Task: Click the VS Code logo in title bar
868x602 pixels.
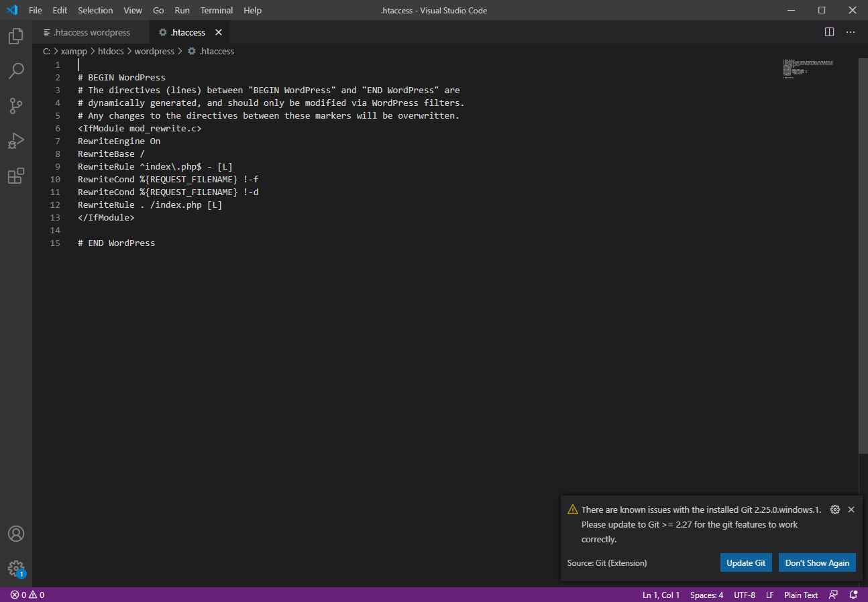Action: (12, 10)
